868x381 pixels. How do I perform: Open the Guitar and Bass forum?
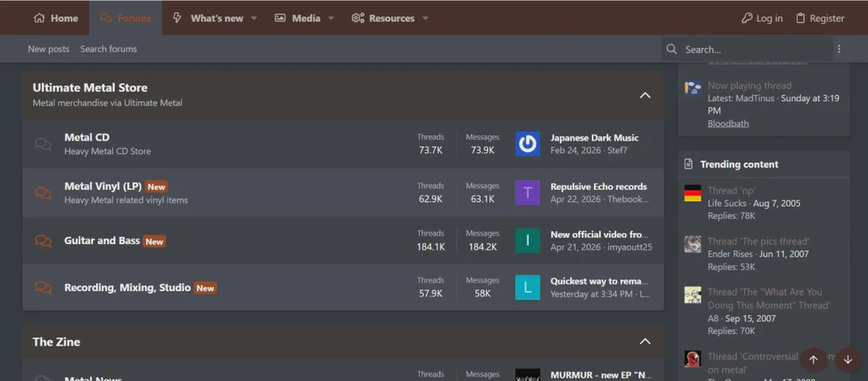[102, 240]
